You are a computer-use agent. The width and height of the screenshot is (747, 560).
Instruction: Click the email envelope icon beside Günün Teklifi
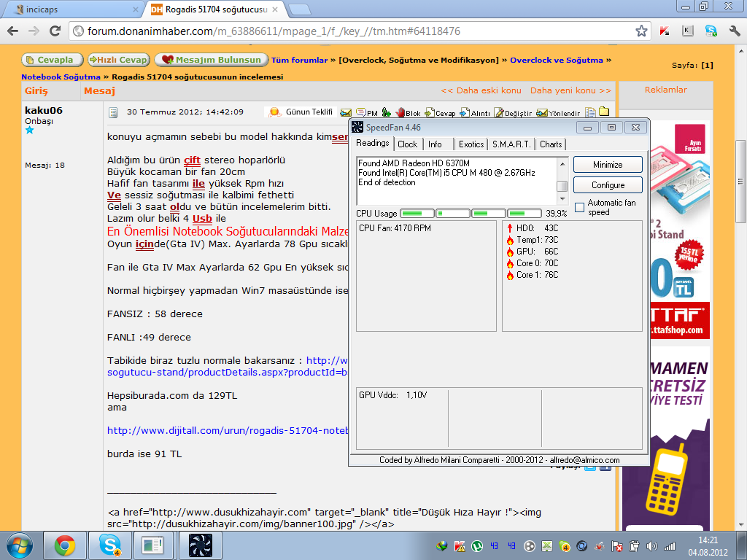(346, 113)
